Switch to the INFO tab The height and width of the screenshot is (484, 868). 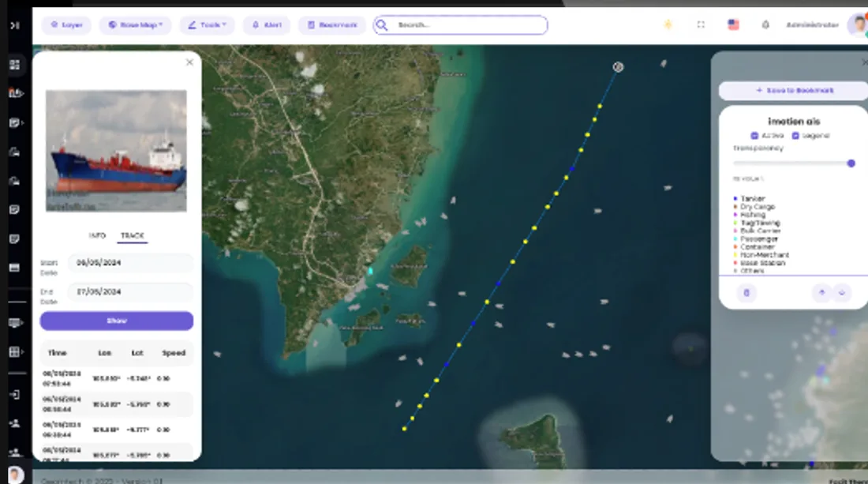(x=97, y=235)
